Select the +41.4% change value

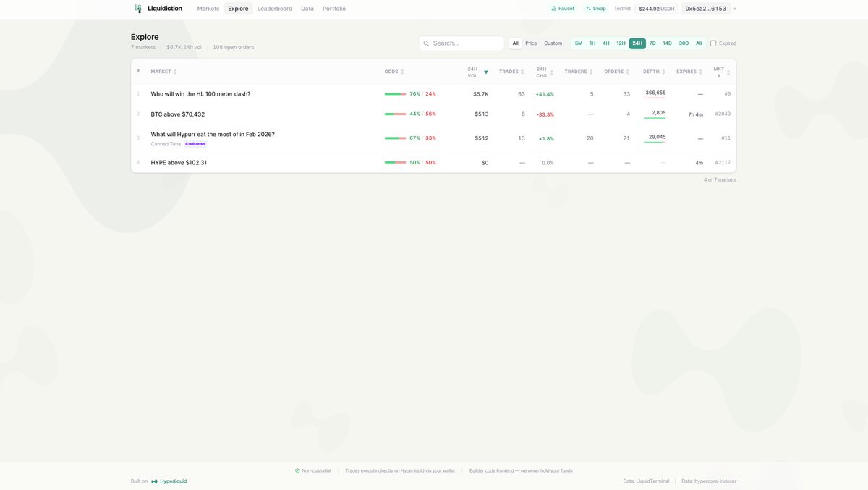coord(545,94)
